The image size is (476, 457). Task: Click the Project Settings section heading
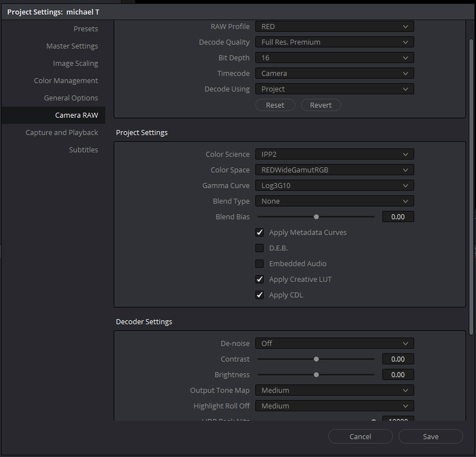point(142,133)
